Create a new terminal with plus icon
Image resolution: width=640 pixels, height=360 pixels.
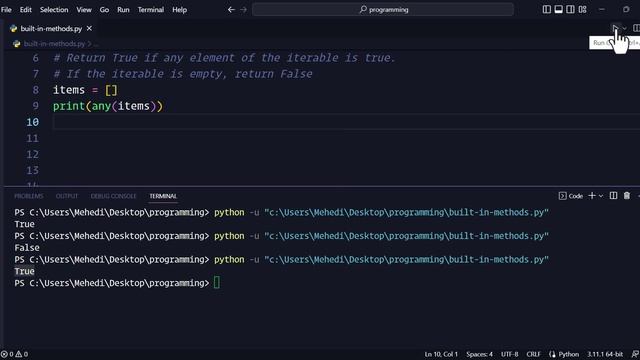click(x=592, y=196)
